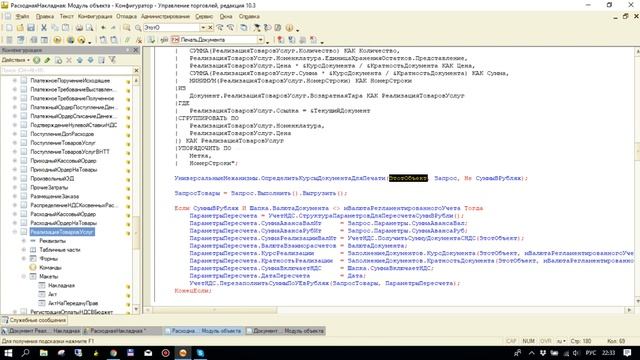Click the Cut scissors icon
640x360 pixels.
pos(44,28)
